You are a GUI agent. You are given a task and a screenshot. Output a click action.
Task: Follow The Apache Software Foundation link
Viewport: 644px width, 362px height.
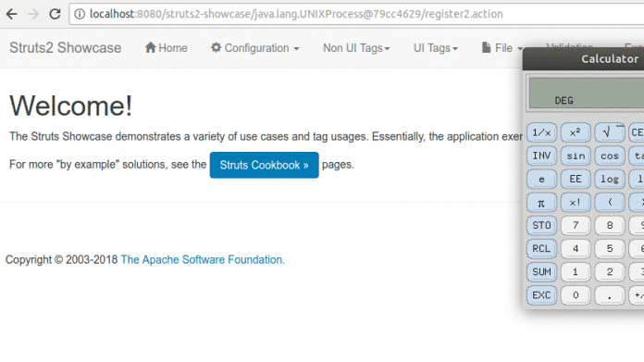[203, 259]
